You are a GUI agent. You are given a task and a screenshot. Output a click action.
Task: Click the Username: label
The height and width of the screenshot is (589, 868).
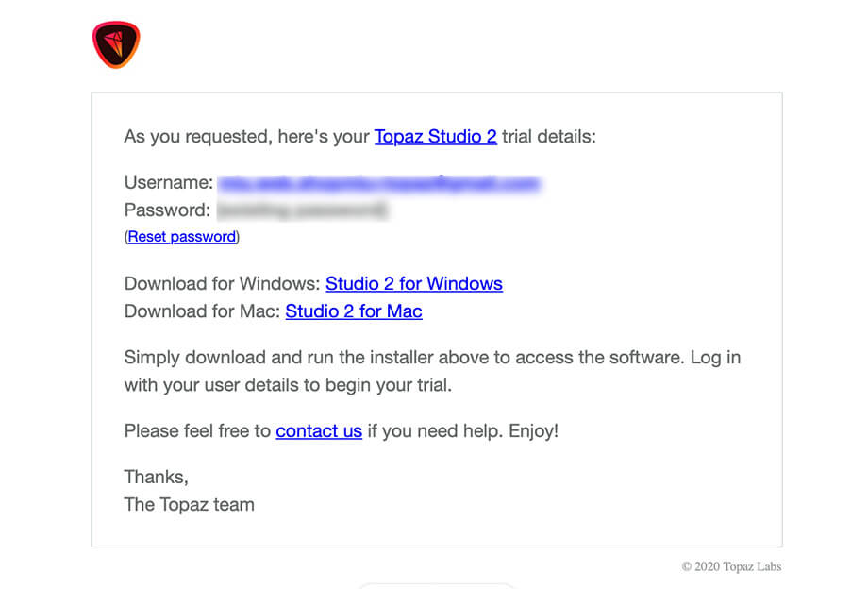pos(168,183)
